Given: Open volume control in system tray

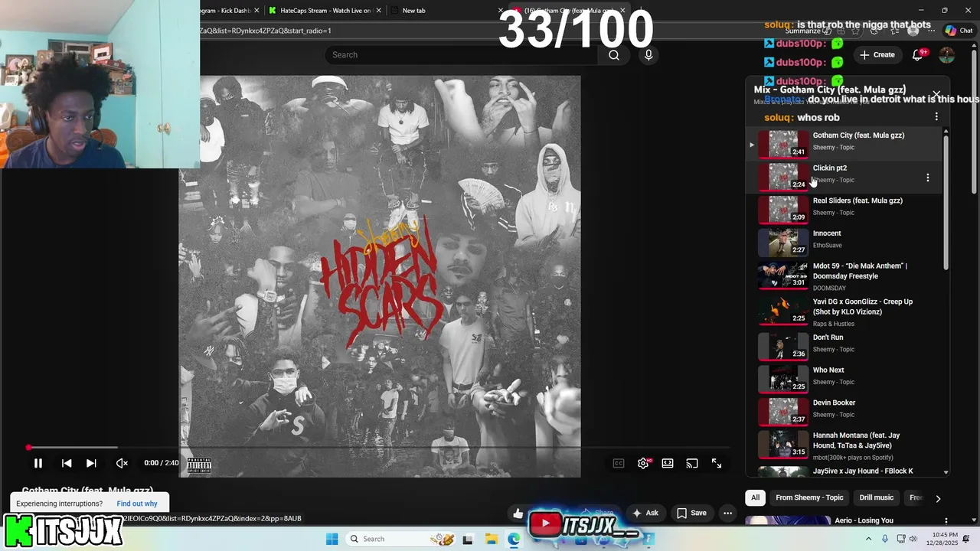Looking at the screenshot, I should coord(913,539).
